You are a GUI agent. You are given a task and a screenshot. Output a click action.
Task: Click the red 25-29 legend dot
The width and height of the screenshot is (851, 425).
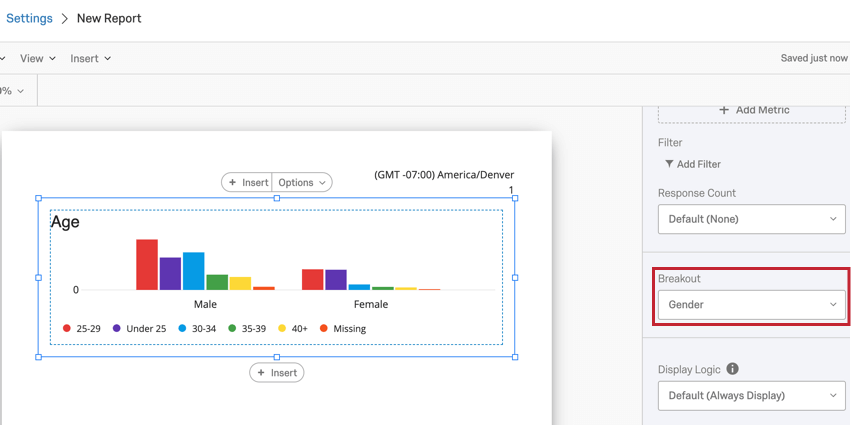coord(67,328)
